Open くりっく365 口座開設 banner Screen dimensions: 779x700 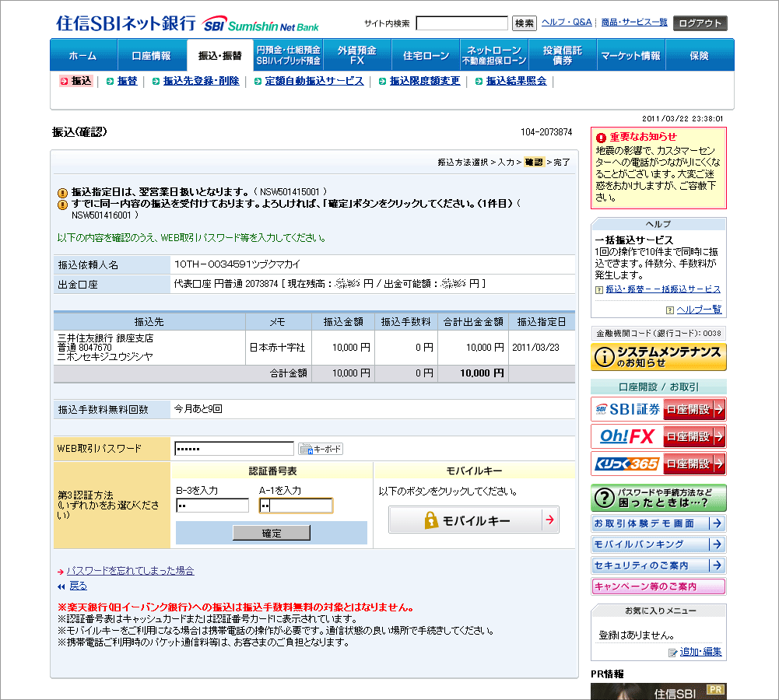tap(658, 464)
